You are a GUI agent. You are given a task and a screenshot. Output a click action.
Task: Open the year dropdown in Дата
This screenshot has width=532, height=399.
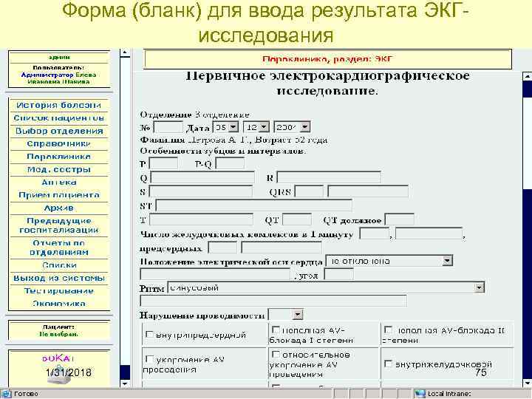[304, 127]
